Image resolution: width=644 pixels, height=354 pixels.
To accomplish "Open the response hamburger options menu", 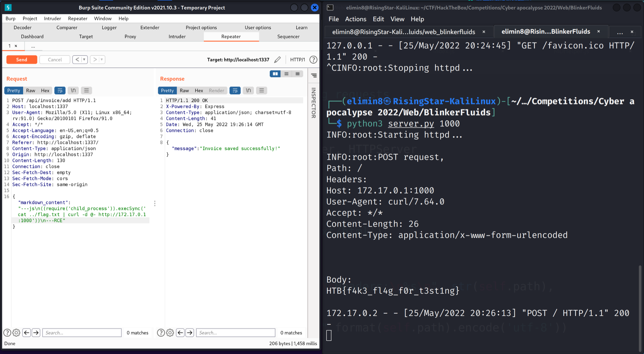I will click(x=261, y=91).
